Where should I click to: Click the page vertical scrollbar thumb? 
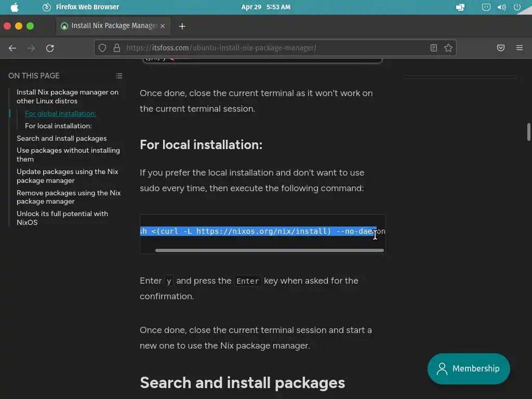(x=528, y=131)
